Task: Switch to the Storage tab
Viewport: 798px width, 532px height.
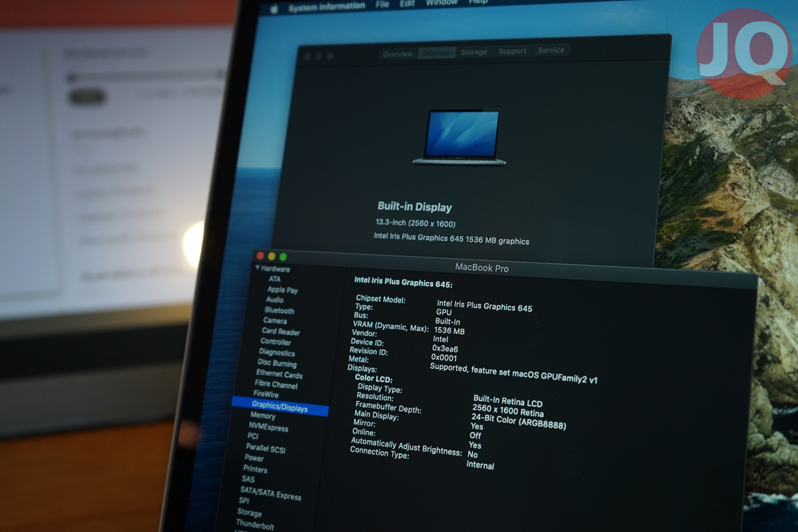Action: [473, 52]
